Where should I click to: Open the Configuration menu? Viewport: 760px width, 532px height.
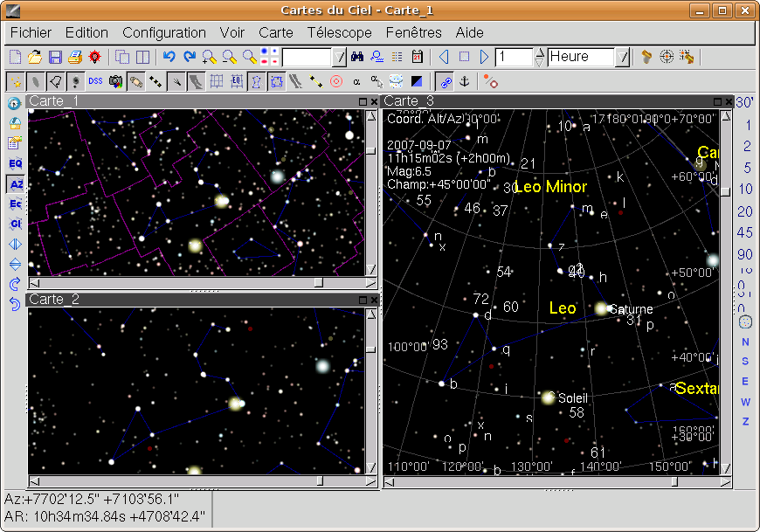[x=164, y=32]
